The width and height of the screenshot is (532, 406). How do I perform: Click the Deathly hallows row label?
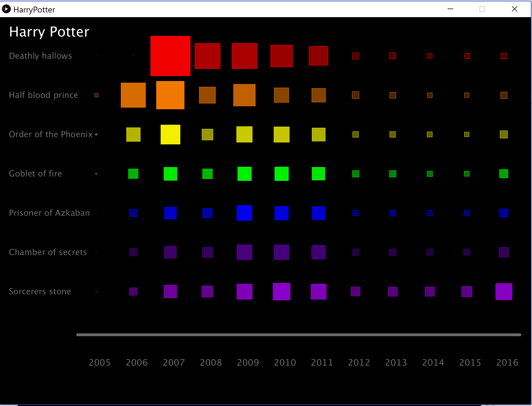tap(40, 56)
